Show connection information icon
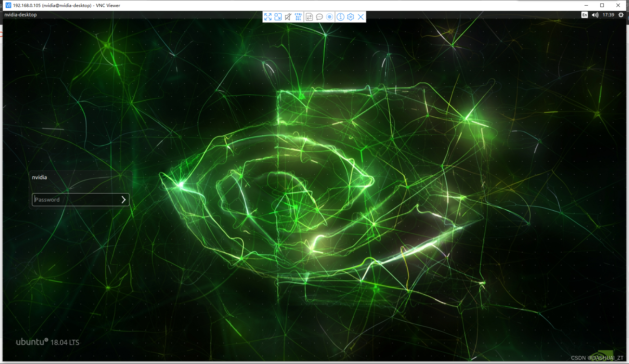 pyautogui.click(x=340, y=17)
